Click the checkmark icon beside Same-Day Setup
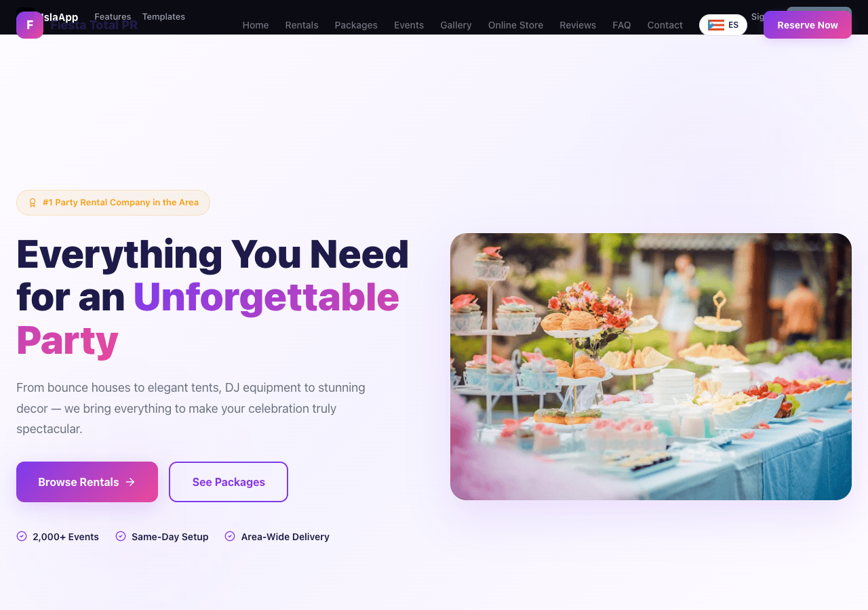 pos(121,536)
